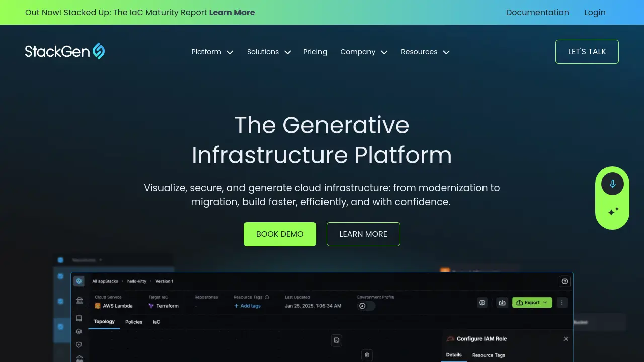The width and height of the screenshot is (644, 362).
Task: Expand the Company dropdown
Action: pyautogui.click(x=364, y=52)
